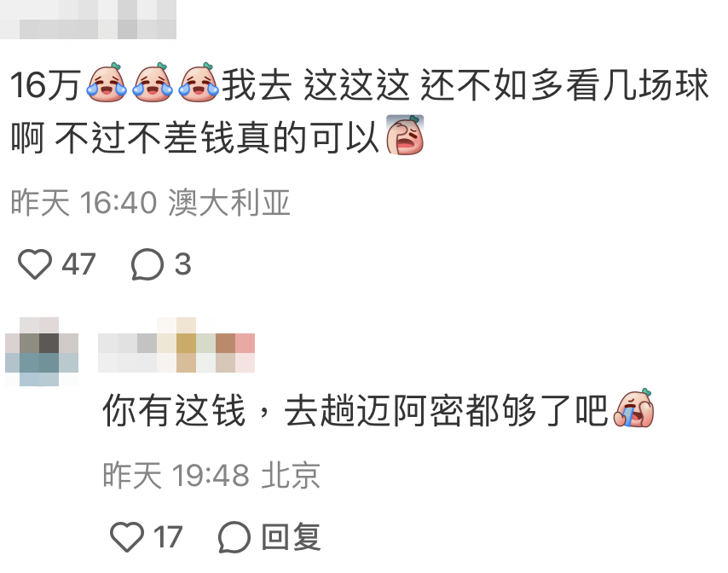Open the blurred avatar of the replier
This screenshot has width=728, height=573.
pyautogui.click(x=42, y=351)
